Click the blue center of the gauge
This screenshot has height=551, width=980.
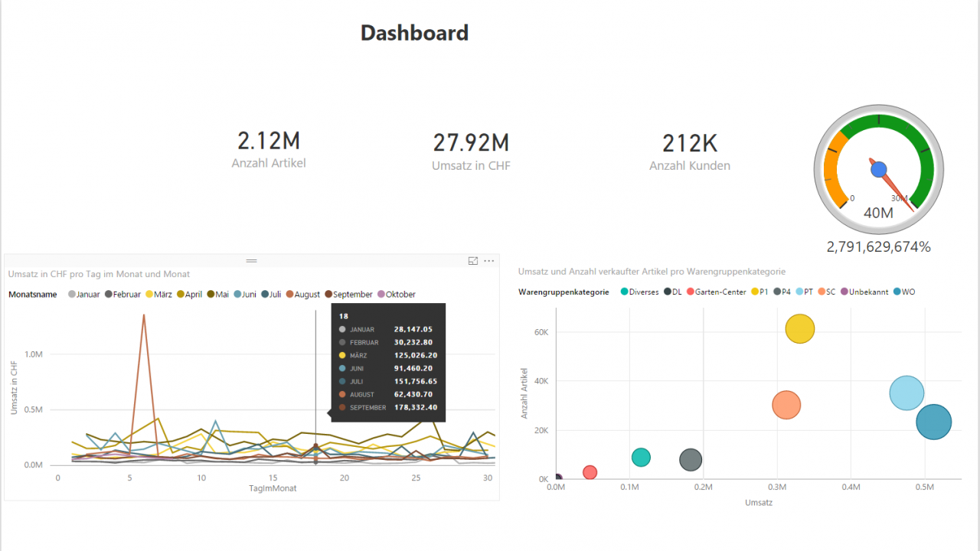click(x=879, y=169)
